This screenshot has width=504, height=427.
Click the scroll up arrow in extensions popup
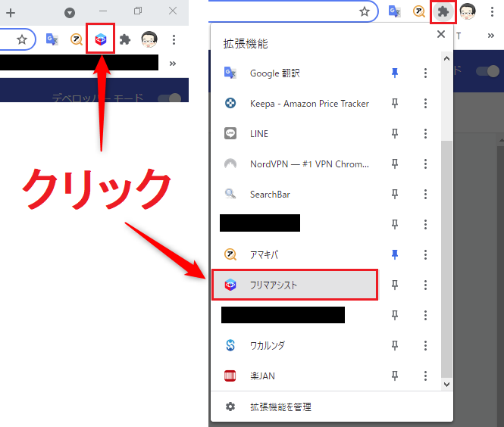point(446,58)
